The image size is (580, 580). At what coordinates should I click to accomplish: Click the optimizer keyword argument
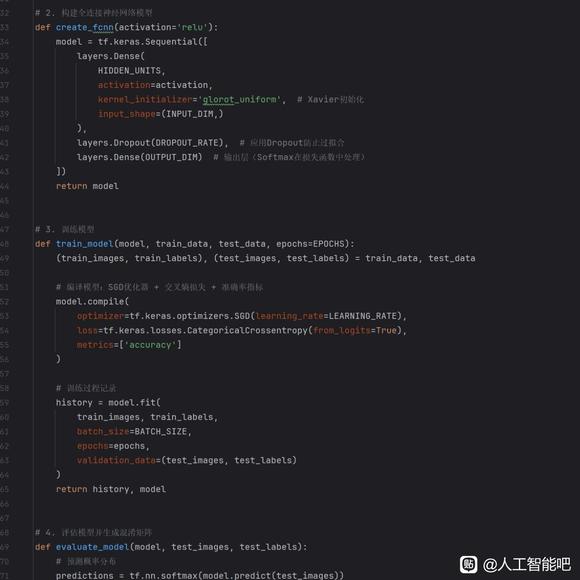(100, 316)
